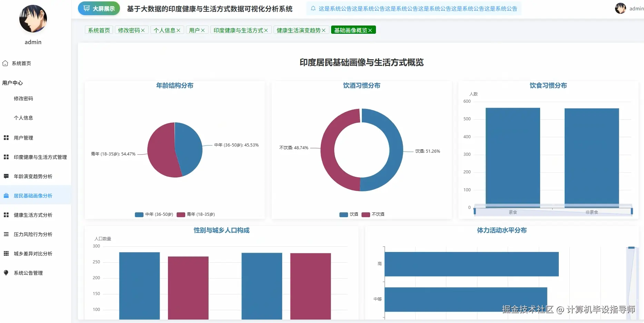The image size is (644, 323).
Task: Toggle 不饮酒 legend in drinking chart
Action: tap(373, 214)
